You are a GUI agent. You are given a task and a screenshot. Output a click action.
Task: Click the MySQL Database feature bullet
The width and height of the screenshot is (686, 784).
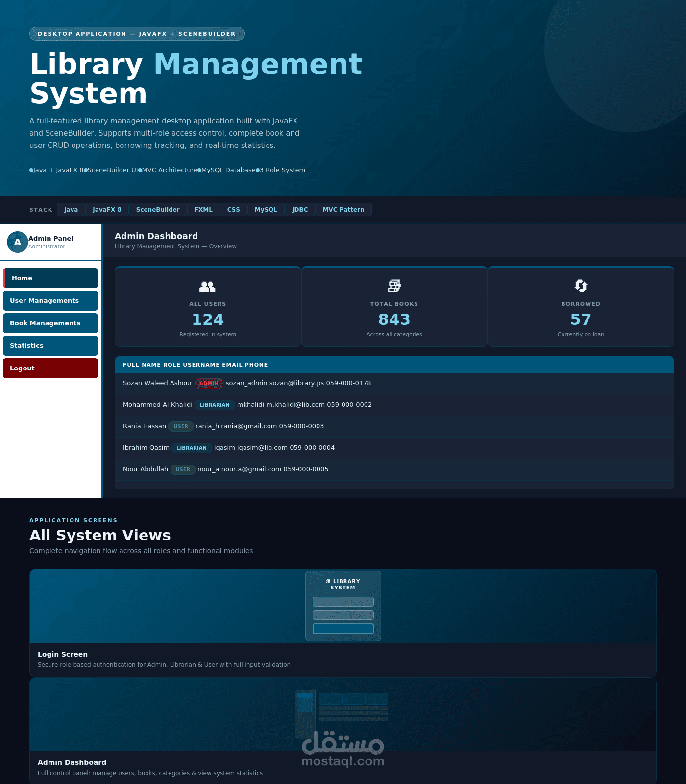227,170
